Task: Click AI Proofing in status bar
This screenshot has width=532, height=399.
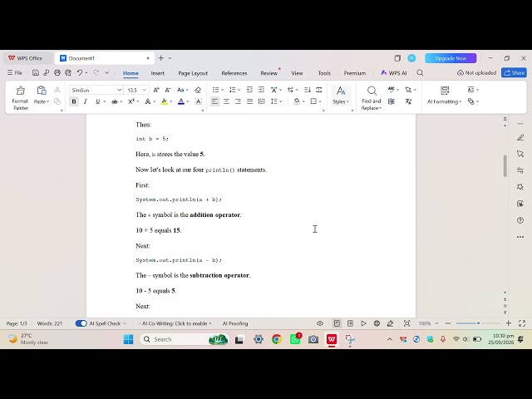Action: [x=235, y=323]
